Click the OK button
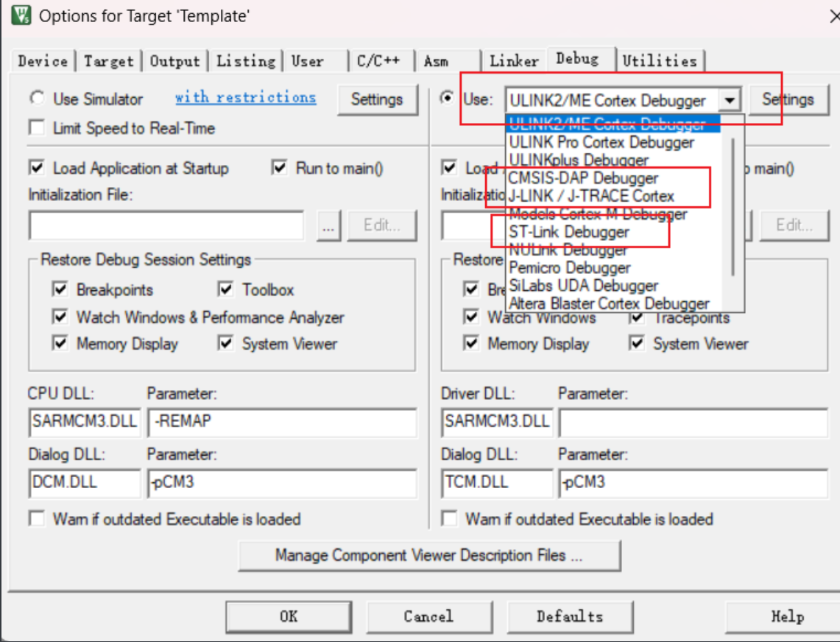Screen dimensions: 840x642 coord(289,616)
